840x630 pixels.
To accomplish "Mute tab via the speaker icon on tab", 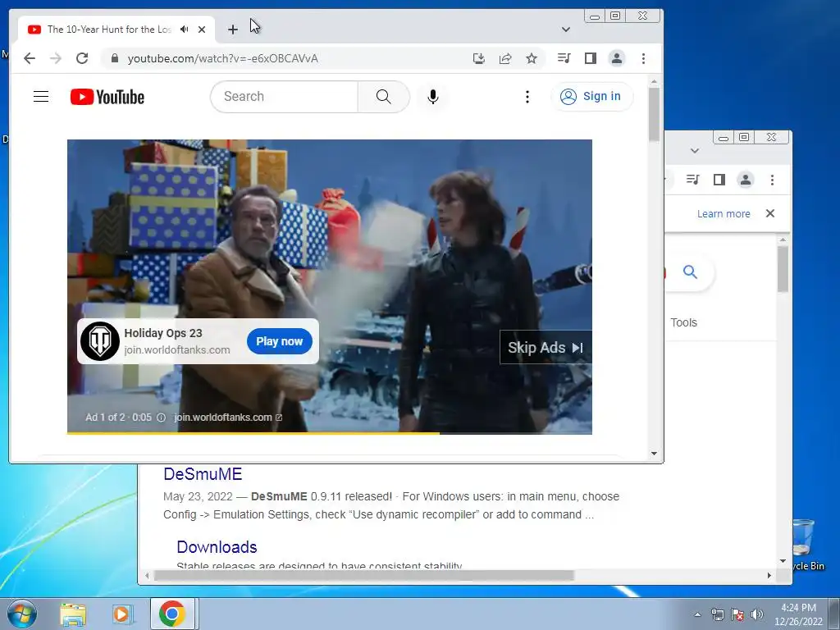I will (185, 30).
